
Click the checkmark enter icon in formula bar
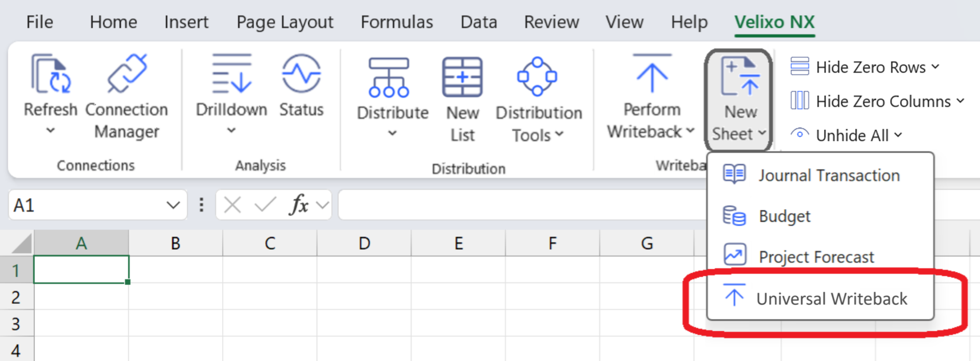[265, 205]
